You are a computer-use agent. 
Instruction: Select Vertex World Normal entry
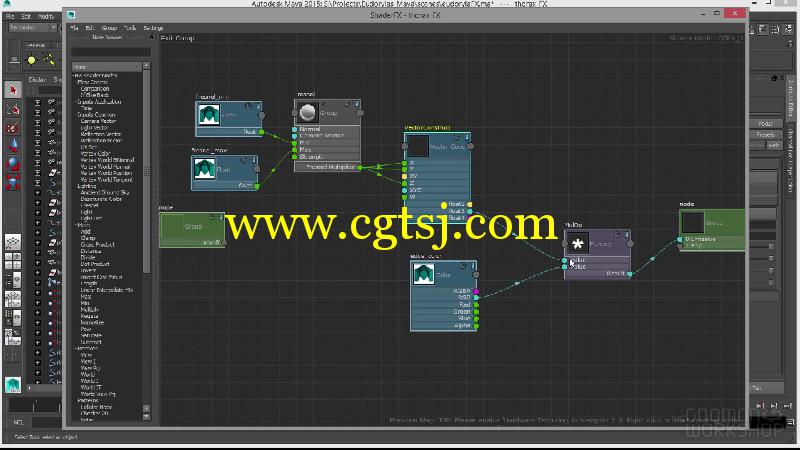[106, 167]
